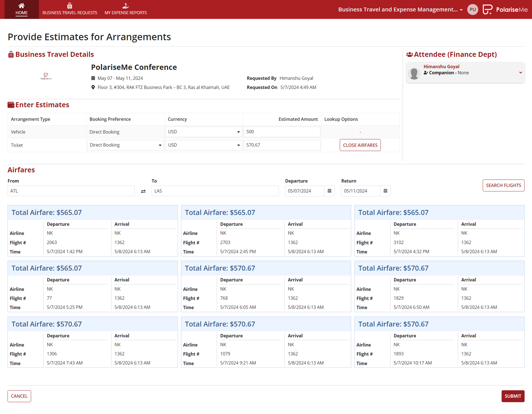The image size is (532, 414).
Task: Click the home house icon
Action: (x=21, y=6)
